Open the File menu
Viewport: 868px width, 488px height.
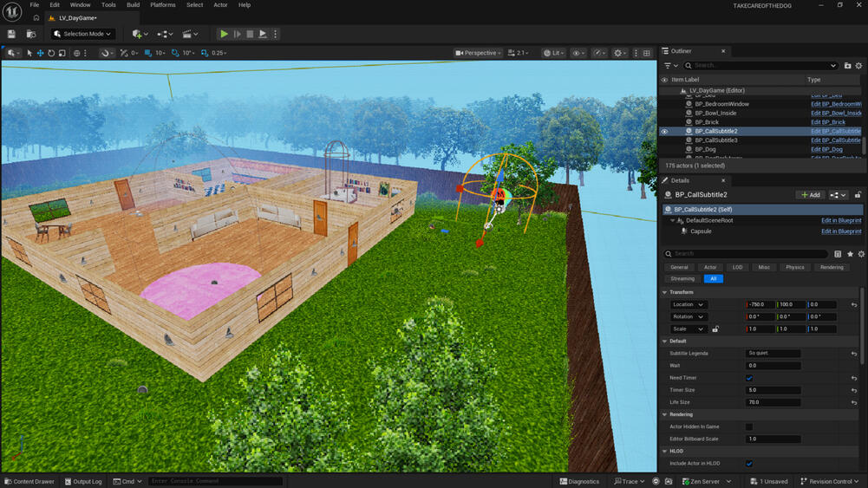point(35,5)
